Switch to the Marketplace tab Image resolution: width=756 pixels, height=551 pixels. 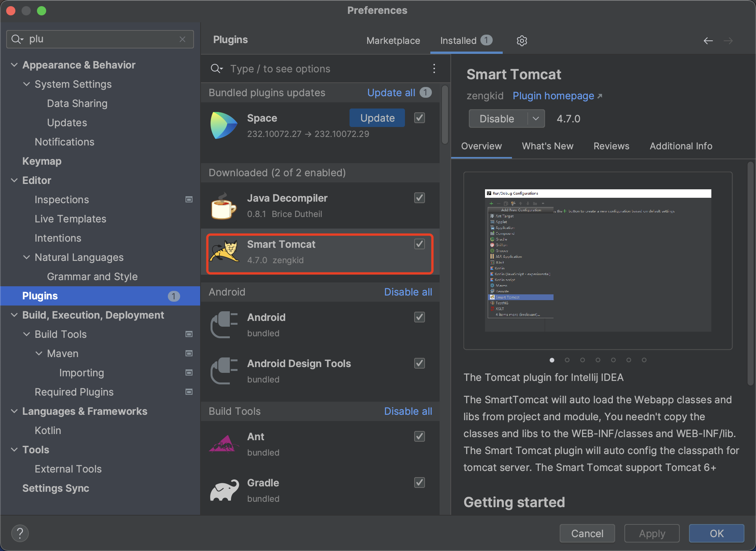coord(393,40)
